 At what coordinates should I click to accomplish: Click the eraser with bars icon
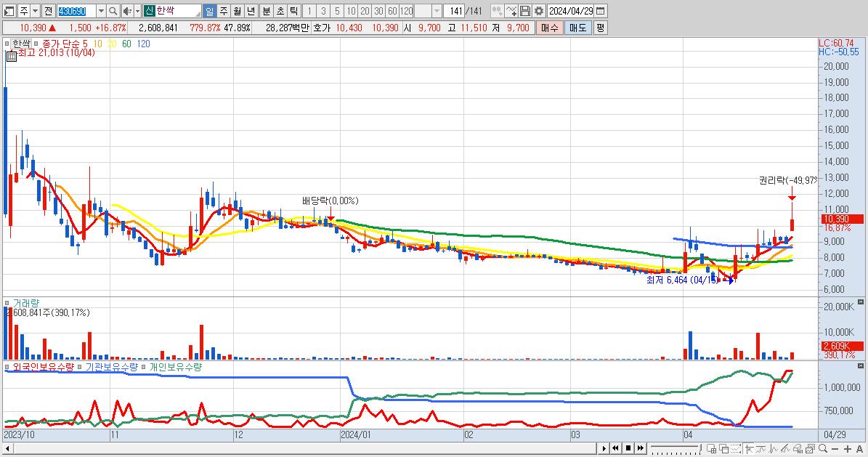coord(798,448)
